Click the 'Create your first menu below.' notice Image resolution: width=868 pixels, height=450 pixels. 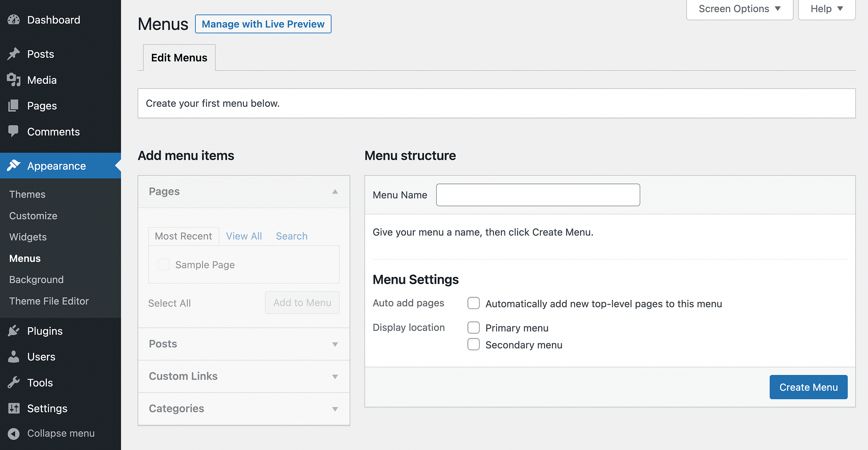click(x=496, y=103)
